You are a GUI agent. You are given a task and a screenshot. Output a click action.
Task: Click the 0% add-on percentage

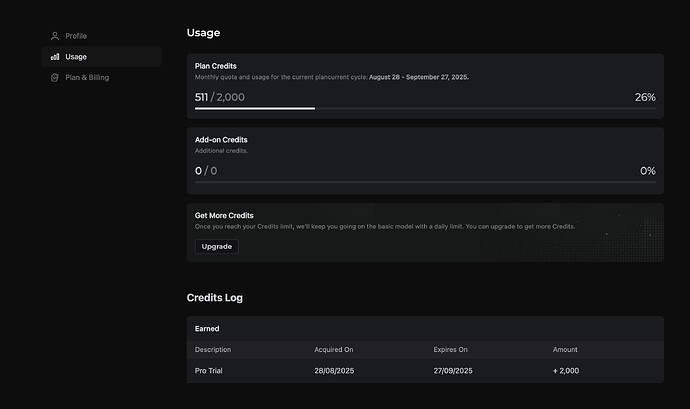(647, 171)
